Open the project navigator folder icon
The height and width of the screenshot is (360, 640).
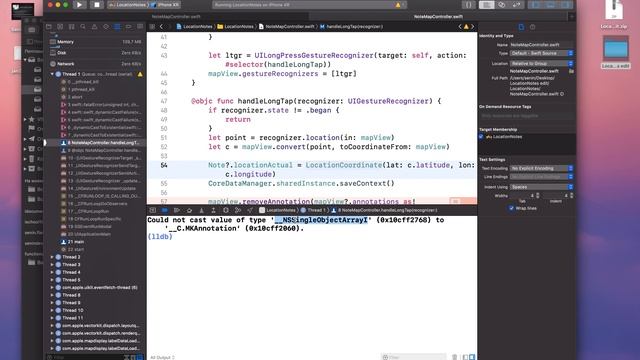[x=49, y=27]
